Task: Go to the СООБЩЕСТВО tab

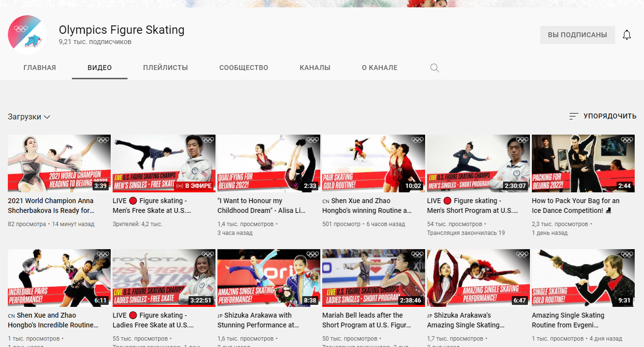Action: click(243, 68)
